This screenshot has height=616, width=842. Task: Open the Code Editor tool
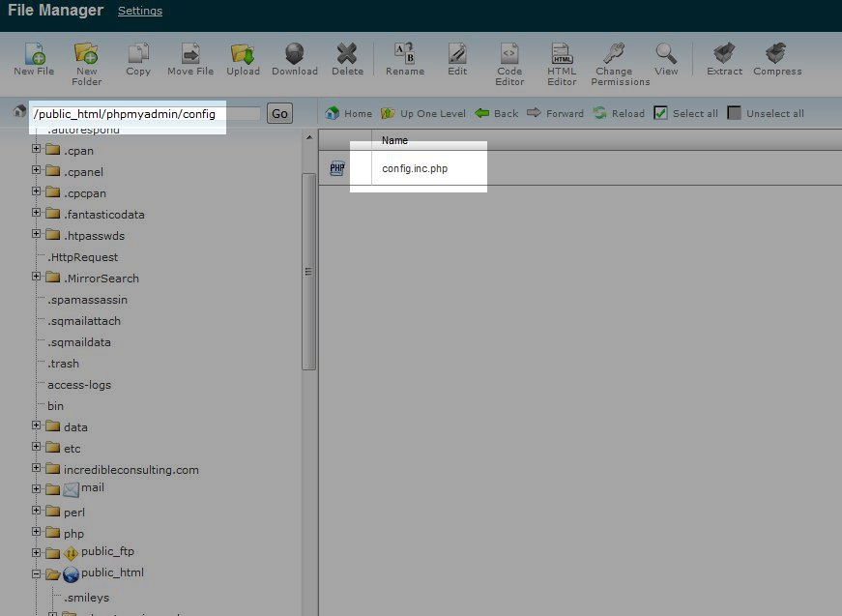[x=509, y=54]
